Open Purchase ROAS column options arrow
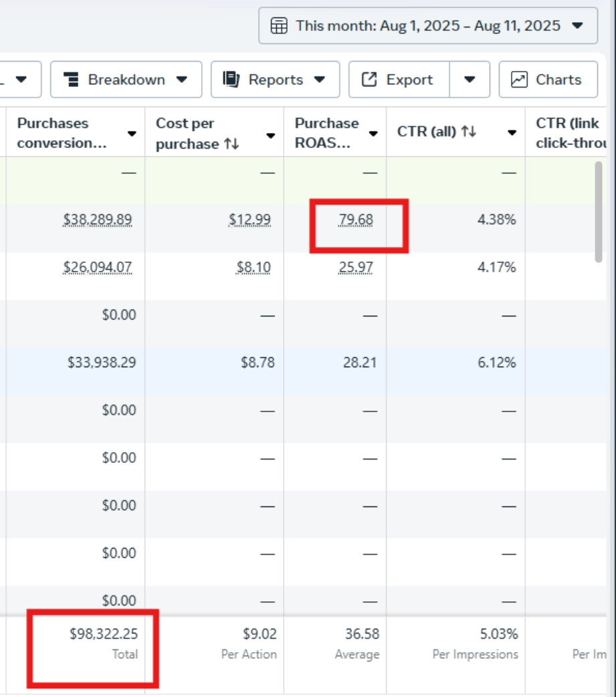Viewport: 616px width, 697px height. click(373, 134)
